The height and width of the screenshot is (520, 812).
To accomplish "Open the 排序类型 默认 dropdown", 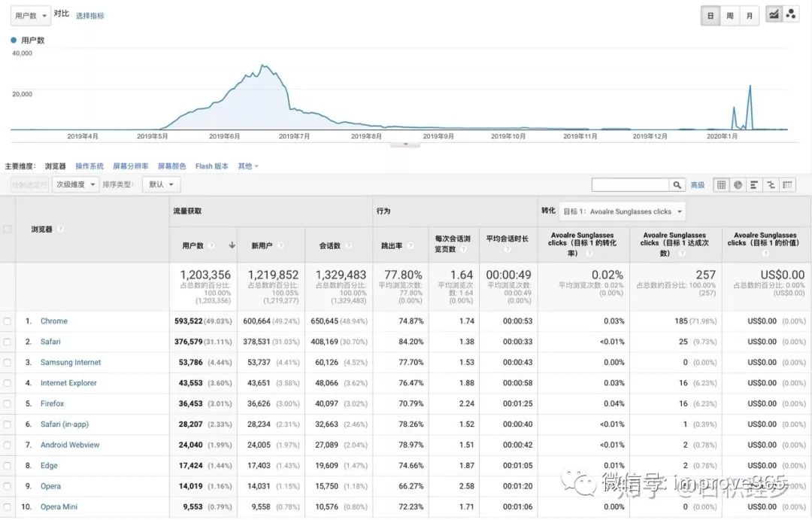I will click(x=161, y=184).
